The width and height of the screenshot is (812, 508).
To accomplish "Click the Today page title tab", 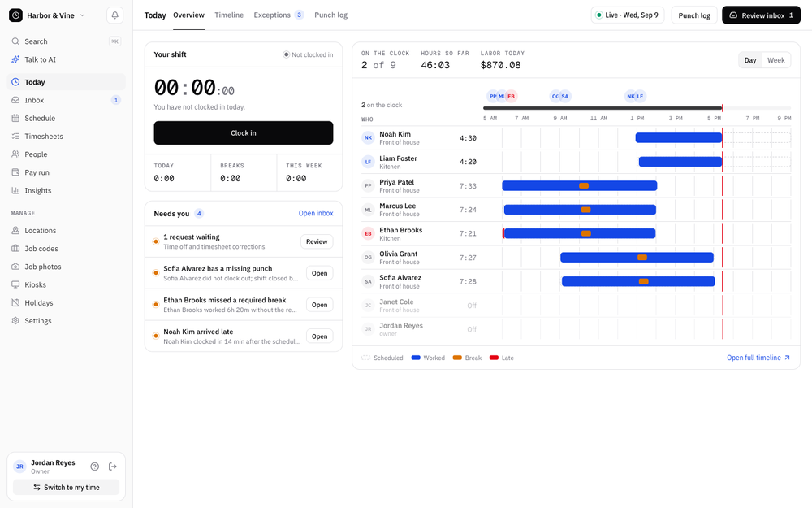I will tap(155, 15).
